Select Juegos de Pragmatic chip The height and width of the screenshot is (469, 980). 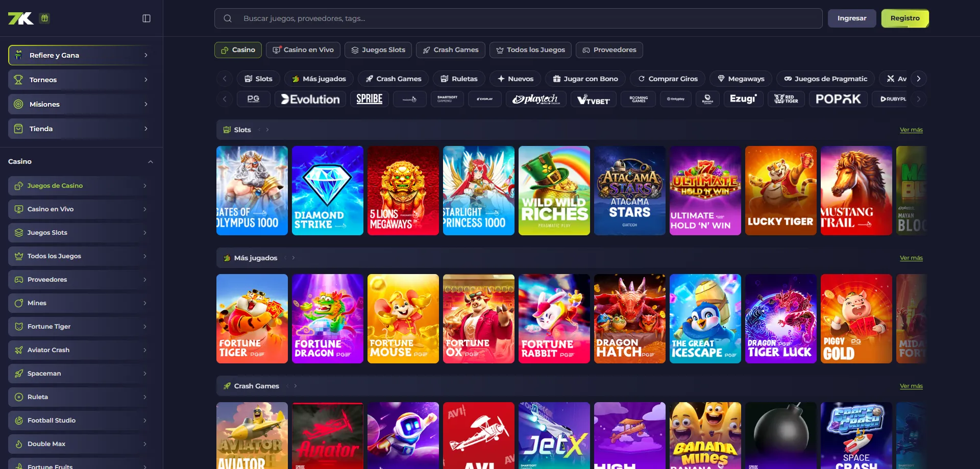pos(825,79)
